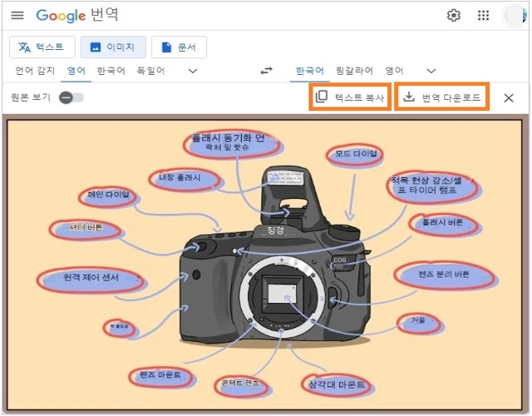Viewport: 532px width, 416px height.
Task: Click the 플래시 버튼 label
Action: point(442,223)
